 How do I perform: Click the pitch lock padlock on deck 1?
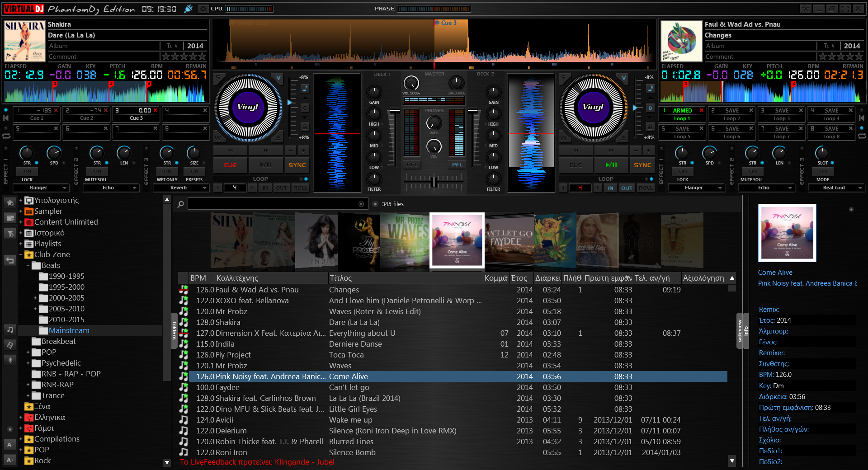[x=305, y=127]
